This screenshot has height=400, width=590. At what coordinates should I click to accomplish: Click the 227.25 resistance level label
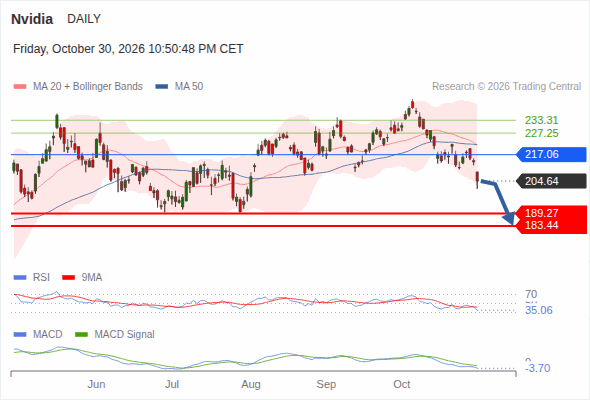[541, 133]
